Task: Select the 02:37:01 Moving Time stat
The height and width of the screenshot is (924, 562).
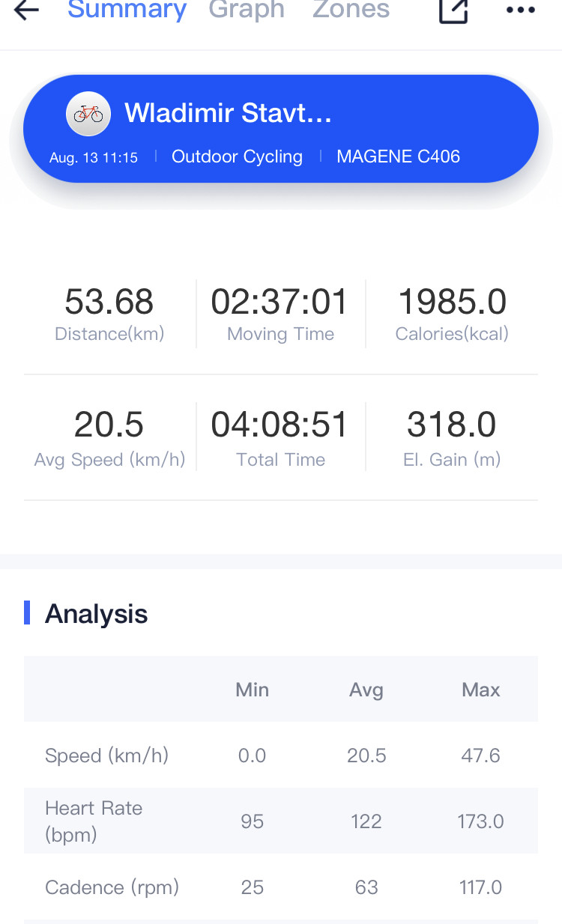Action: [280, 314]
